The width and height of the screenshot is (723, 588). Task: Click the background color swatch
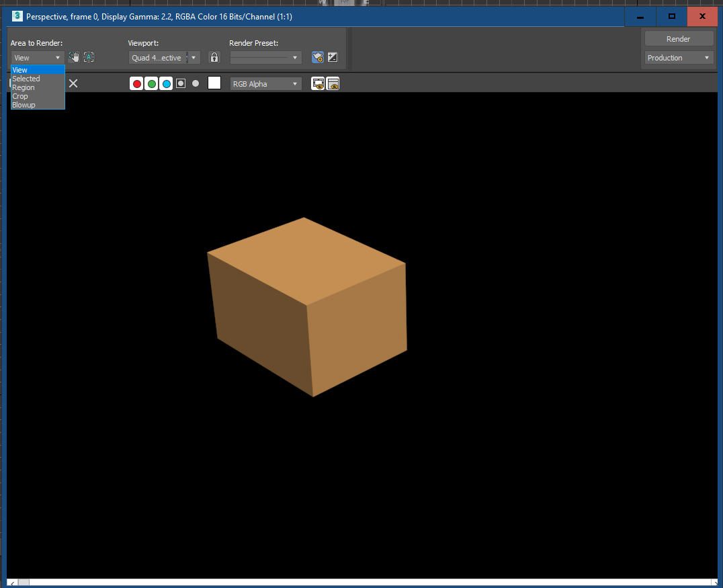[214, 83]
